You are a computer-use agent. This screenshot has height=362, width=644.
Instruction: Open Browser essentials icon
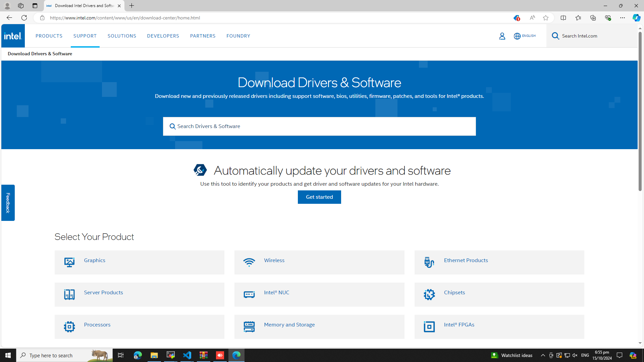pos(607,18)
